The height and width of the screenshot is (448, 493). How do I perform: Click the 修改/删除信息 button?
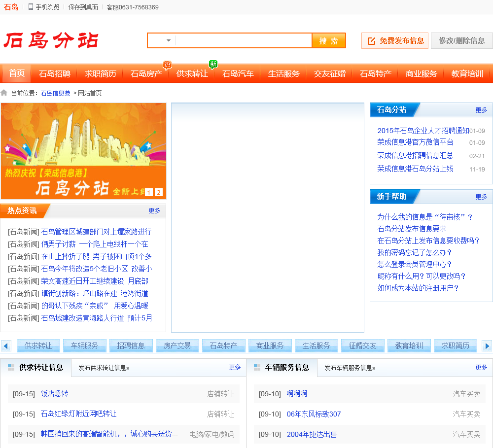click(461, 40)
